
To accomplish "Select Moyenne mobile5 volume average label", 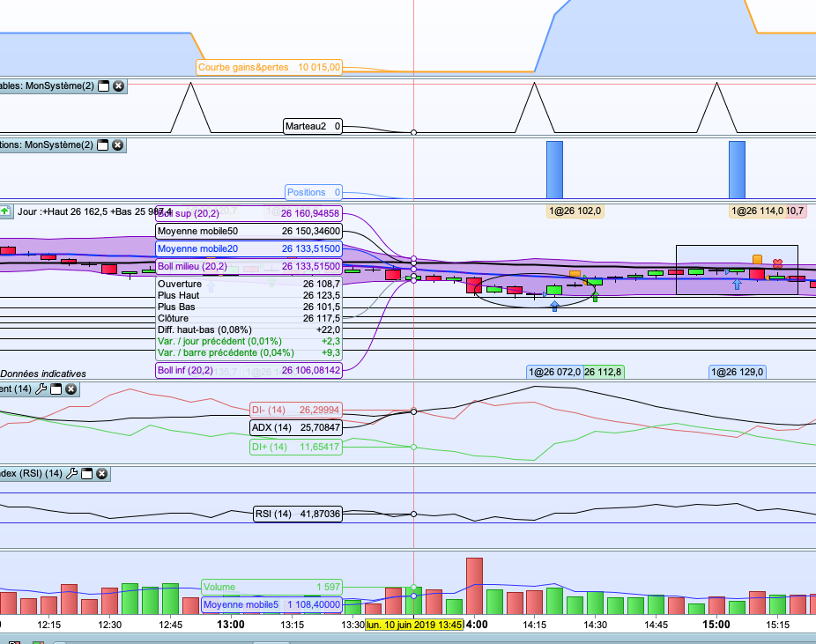I will click(x=271, y=604).
